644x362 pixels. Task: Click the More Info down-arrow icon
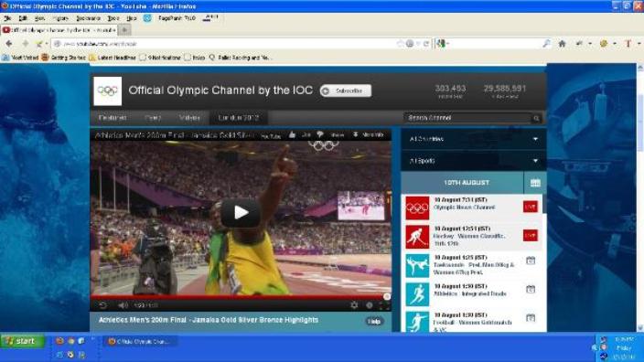(x=355, y=134)
